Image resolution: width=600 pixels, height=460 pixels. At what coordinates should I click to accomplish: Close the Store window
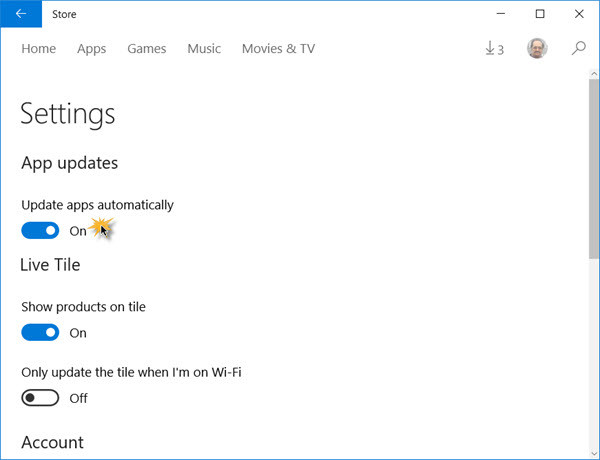pyautogui.click(x=579, y=14)
